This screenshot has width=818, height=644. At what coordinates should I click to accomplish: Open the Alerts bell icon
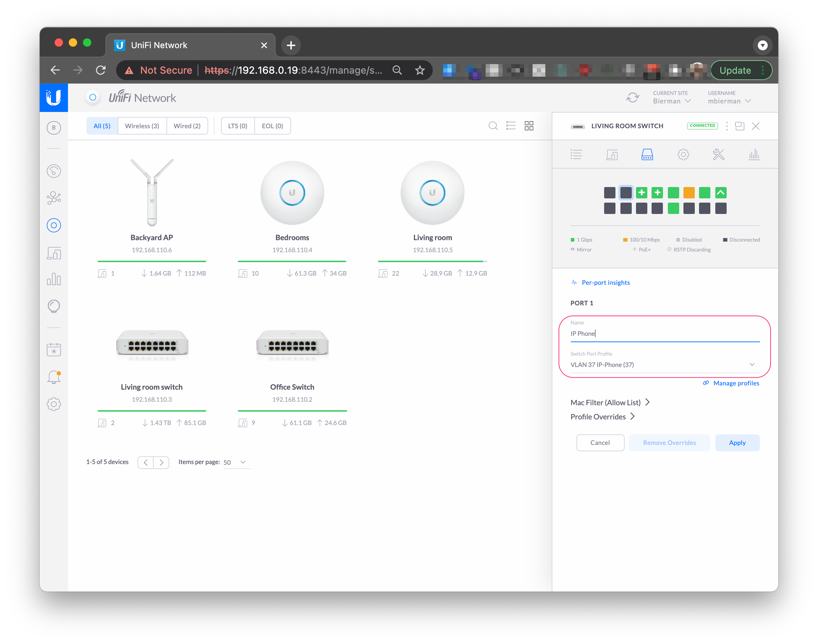pyautogui.click(x=53, y=377)
